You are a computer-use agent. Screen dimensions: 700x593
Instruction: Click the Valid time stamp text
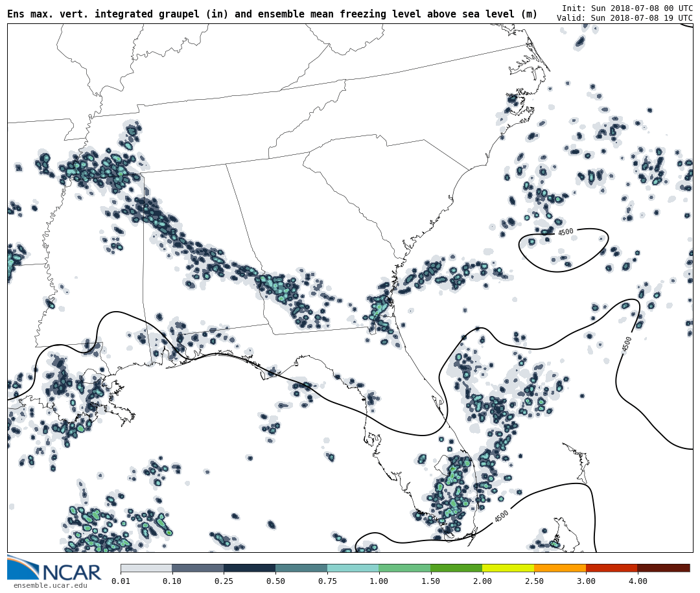pos(624,18)
